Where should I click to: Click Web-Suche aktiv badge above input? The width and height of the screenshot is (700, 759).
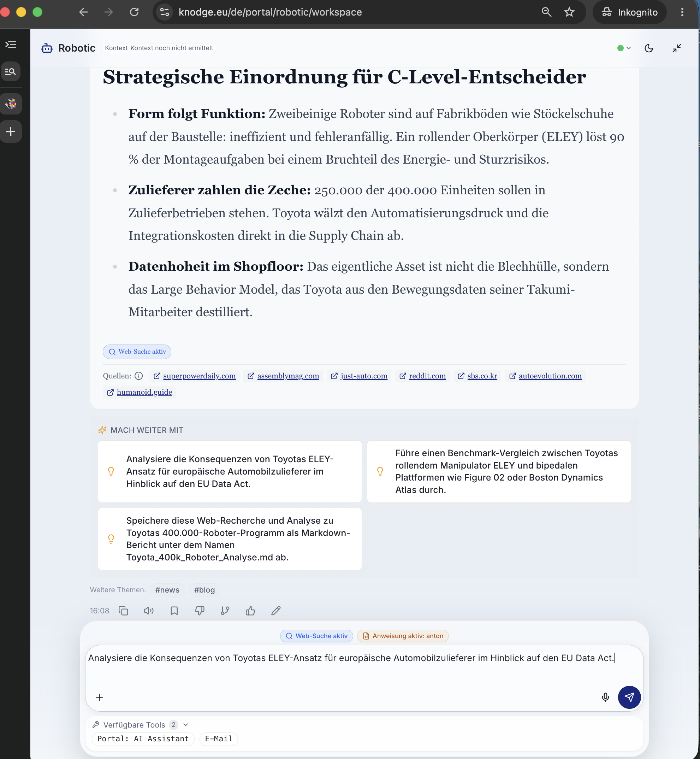point(317,636)
